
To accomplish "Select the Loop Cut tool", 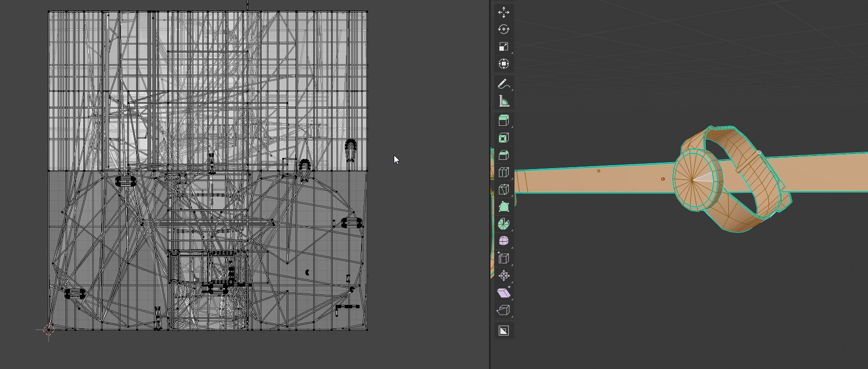I will [503, 173].
